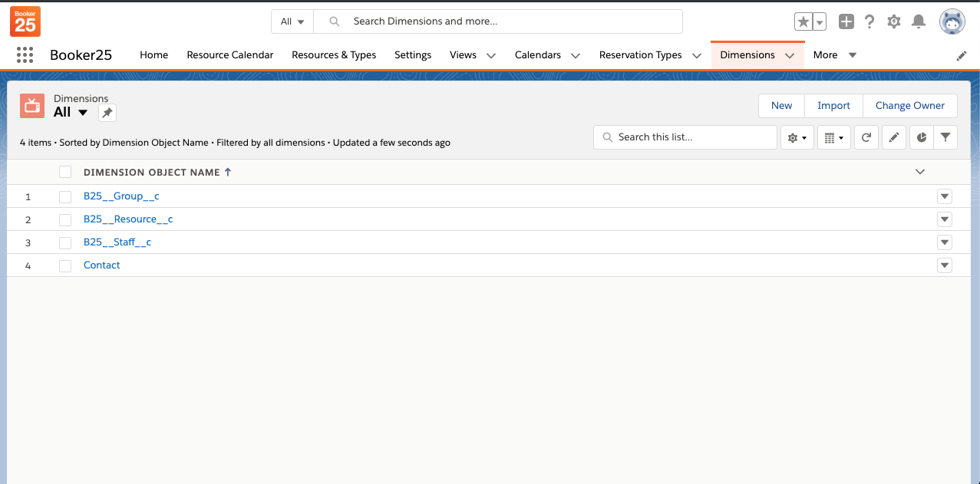Tick the checkbox for Contact row
Screen dimensions: 980x484
[65, 265]
